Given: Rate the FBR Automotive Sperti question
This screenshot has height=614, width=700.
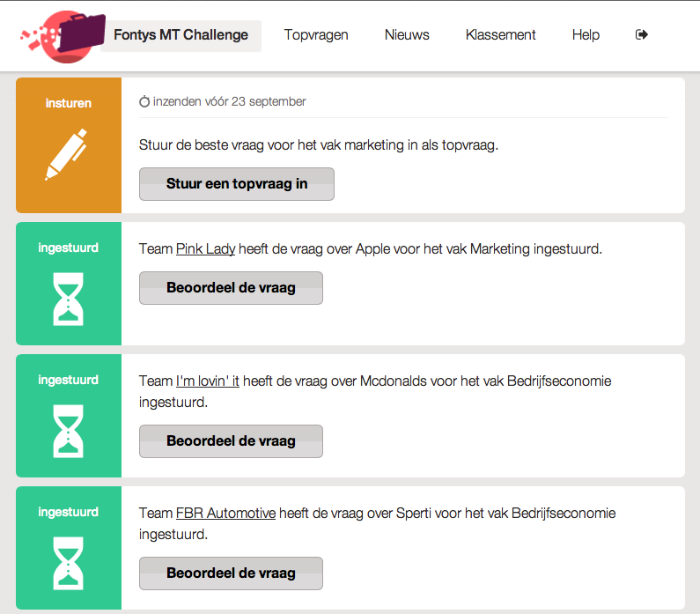Looking at the screenshot, I should click(231, 573).
